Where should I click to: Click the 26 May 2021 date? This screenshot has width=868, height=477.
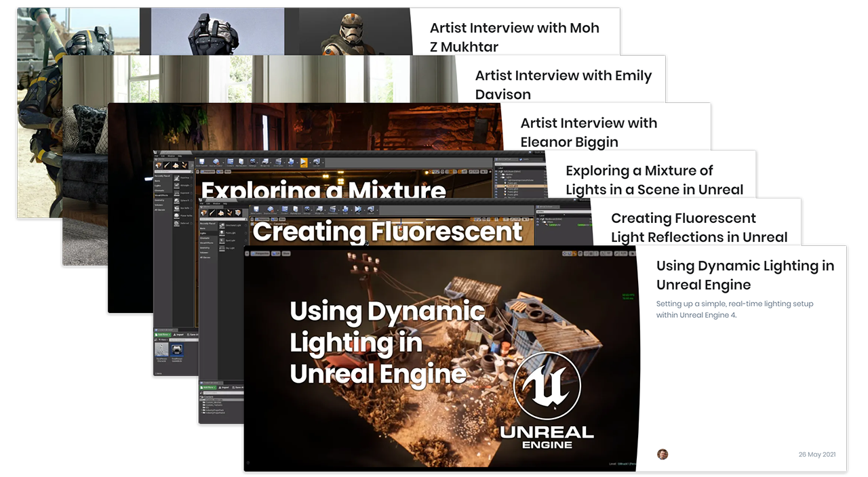click(x=816, y=455)
